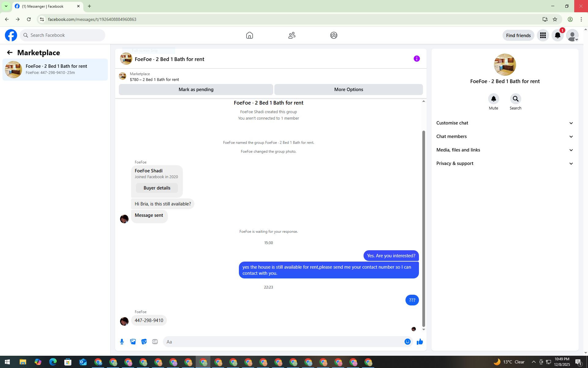588x368 pixels.
Task: Close the Messenger browser tab
Action: 78,6
